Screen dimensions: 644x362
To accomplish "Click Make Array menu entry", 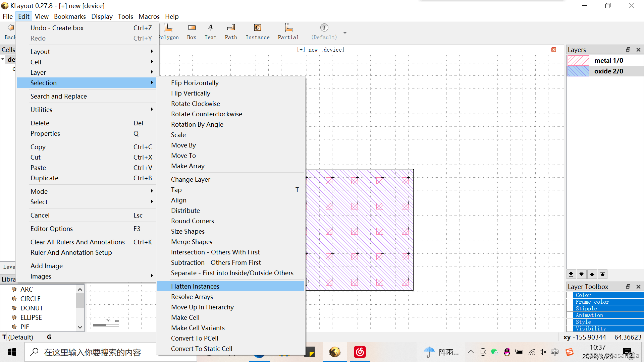I will (187, 166).
